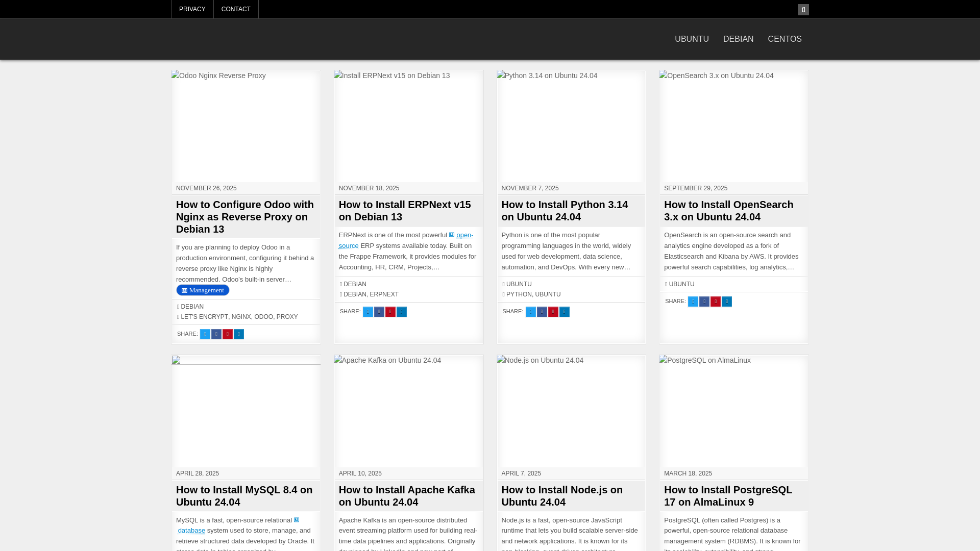Pin the ERPNext v15 post on Pinterest
Viewport: 980px width, 551px height.
point(390,312)
